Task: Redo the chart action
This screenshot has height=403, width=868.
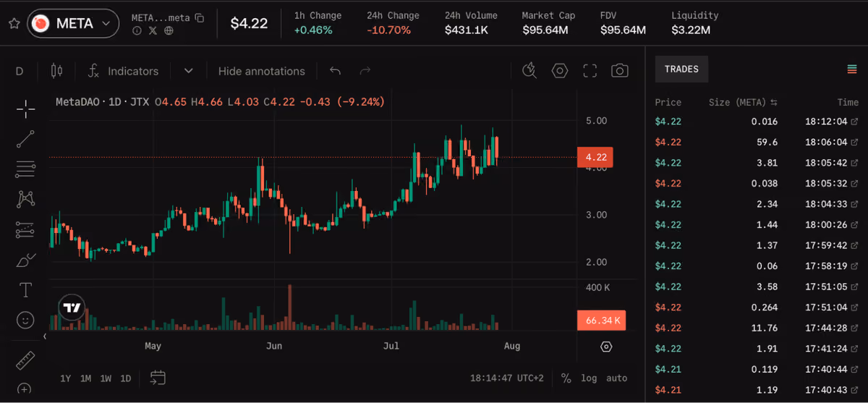Action: (365, 71)
